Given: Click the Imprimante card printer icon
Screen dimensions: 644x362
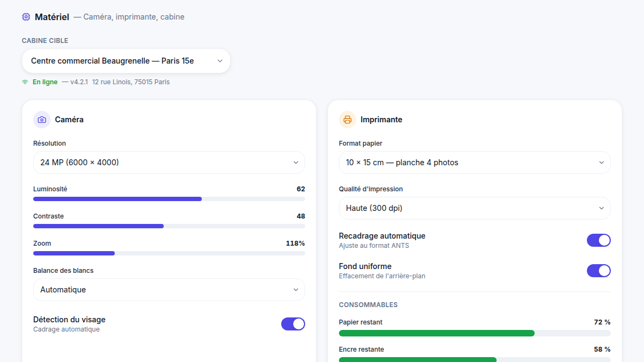Looking at the screenshot, I should 348,120.
